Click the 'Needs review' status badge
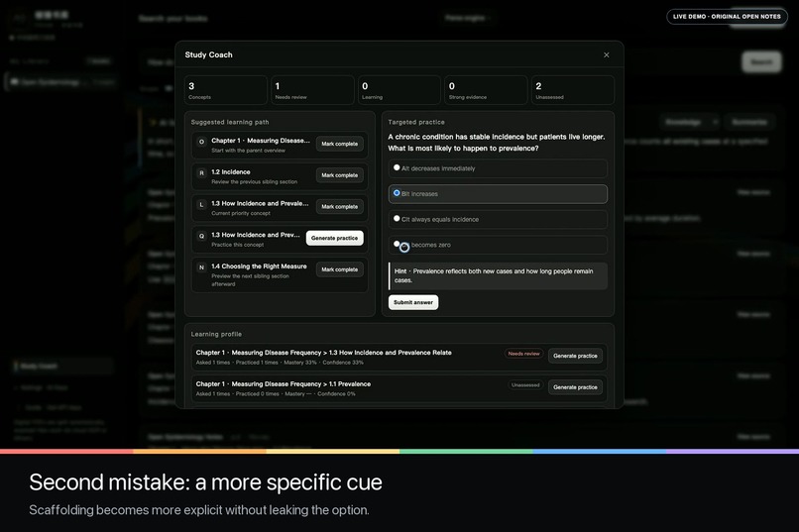This screenshot has width=799, height=532. click(x=523, y=354)
